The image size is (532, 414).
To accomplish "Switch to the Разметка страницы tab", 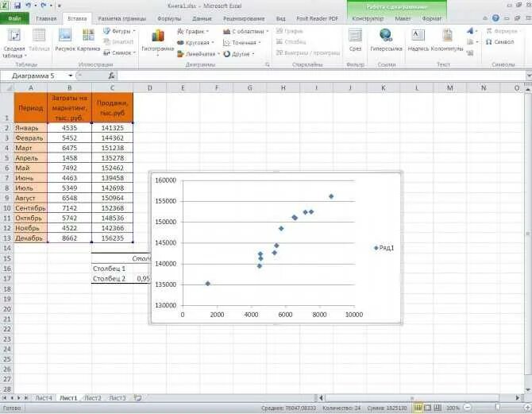I will point(121,19).
